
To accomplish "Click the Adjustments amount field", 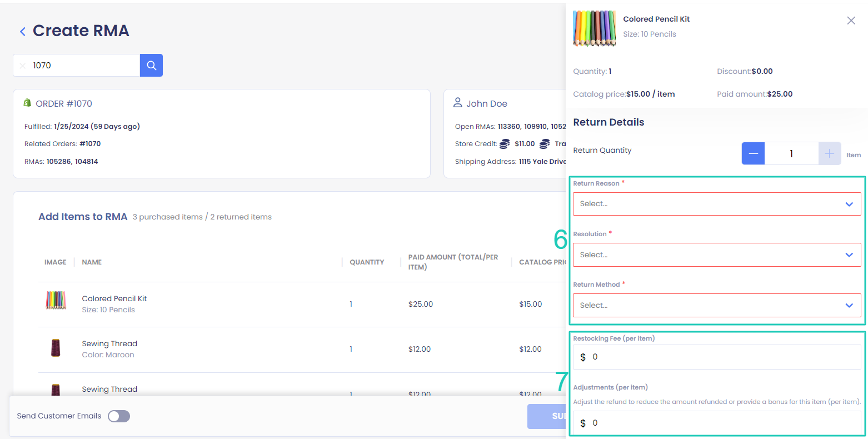I will click(x=717, y=423).
